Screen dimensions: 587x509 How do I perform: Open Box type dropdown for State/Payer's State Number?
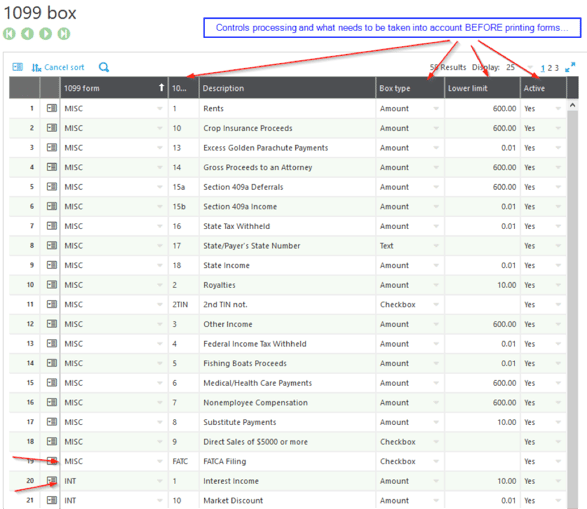coord(436,246)
